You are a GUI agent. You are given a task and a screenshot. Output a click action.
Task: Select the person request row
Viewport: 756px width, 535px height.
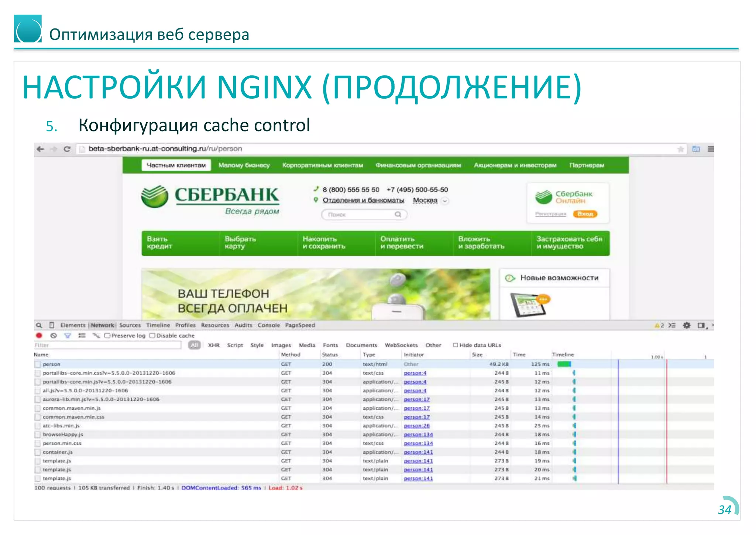click(374, 364)
